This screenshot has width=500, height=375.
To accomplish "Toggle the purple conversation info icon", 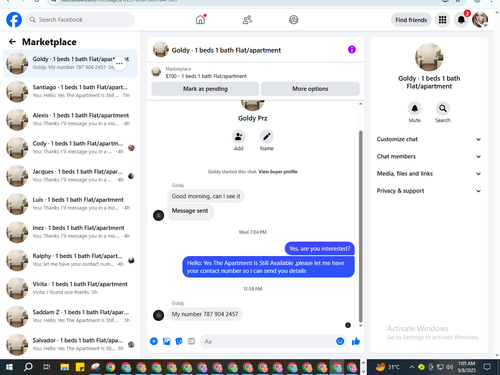I will click(x=352, y=50).
